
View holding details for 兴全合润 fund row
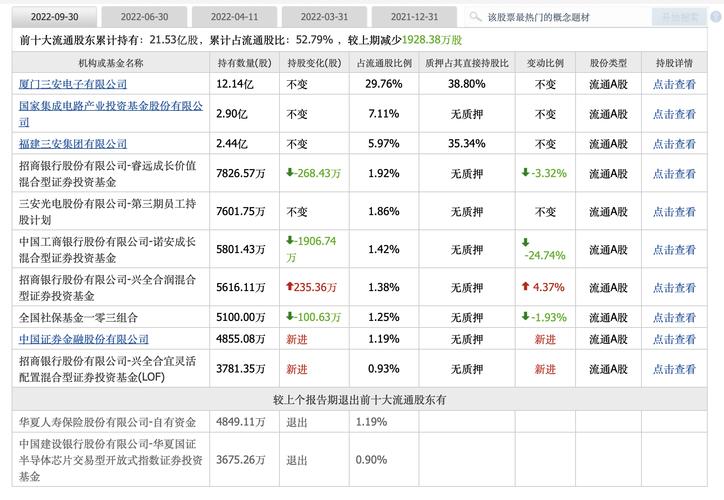pyautogui.click(x=674, y=288)
